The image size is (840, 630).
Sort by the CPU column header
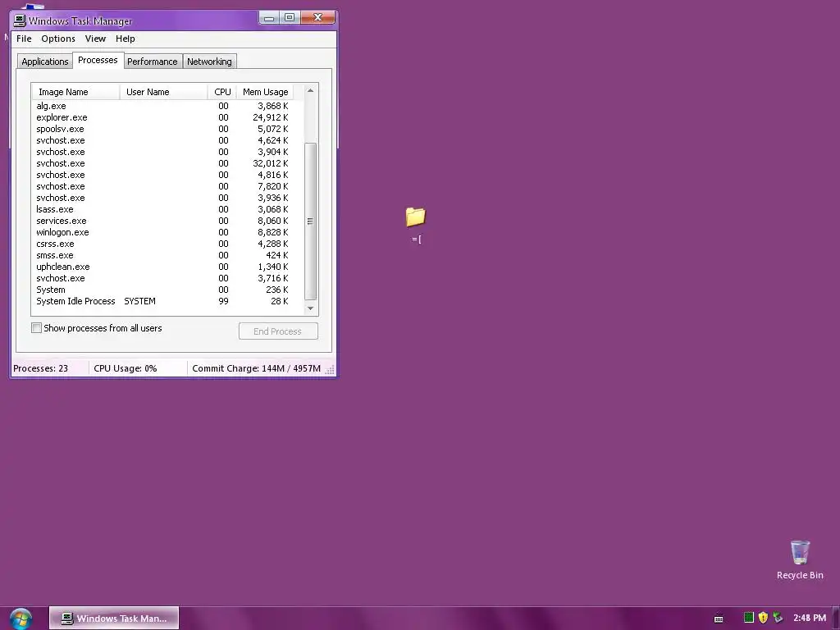point(222,92)
